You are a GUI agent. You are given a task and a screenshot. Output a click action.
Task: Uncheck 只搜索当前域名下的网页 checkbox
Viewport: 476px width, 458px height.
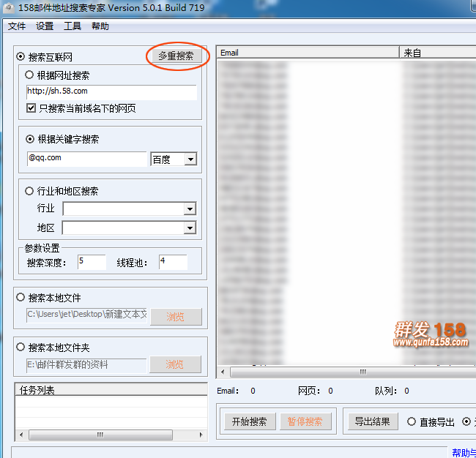click(x=31, y=108)
